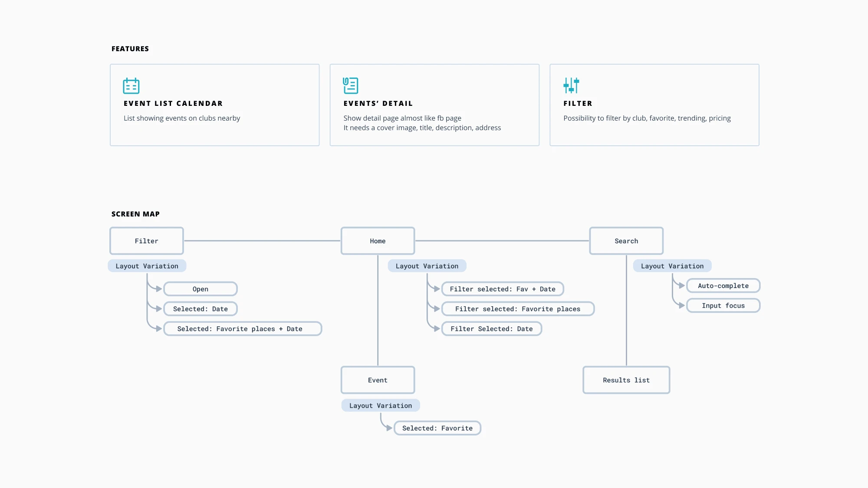Click the Event node below Home
This screenshot has width=868, height=488.
pos(378,380)
